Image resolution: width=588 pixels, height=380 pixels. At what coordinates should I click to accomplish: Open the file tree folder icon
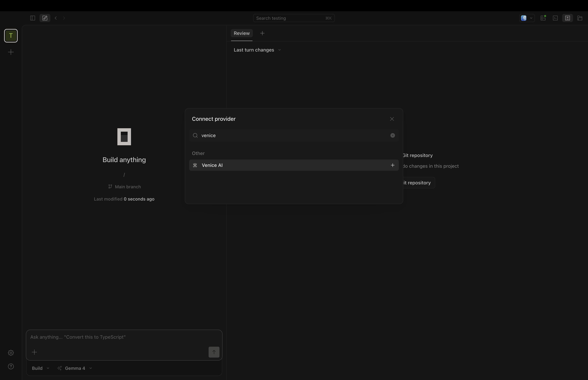[580, 18]
